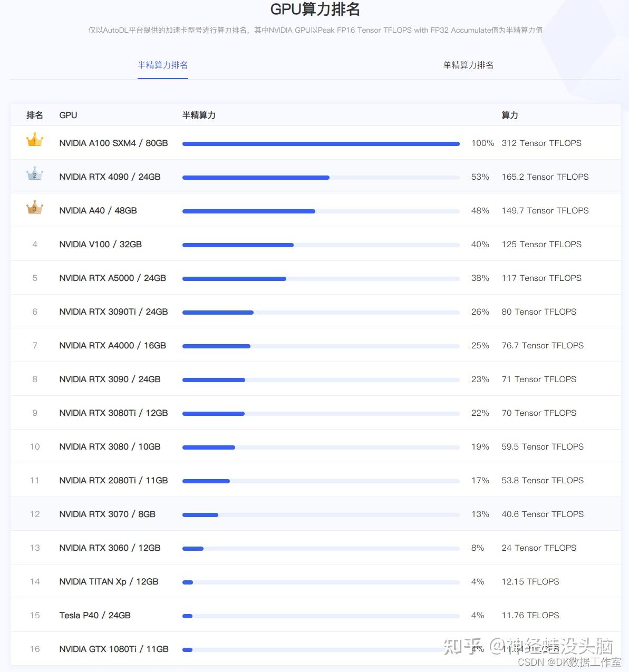Screen dimensions: 629x672
Task: Click the bronze third-place crown icon
Action: point(35,207)
